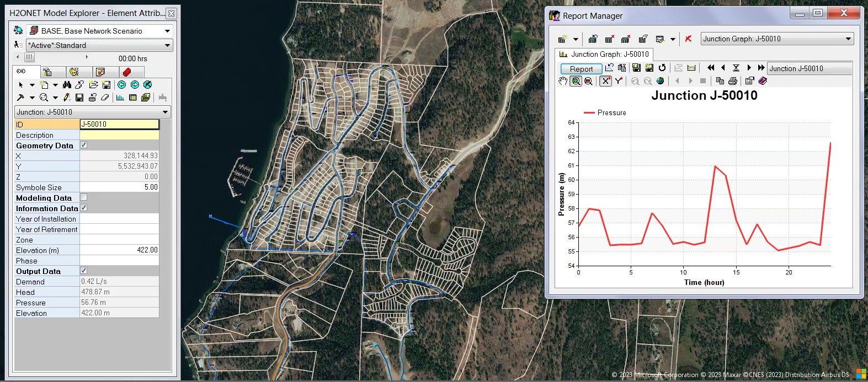Toggle the Output Data checkbox
This screenshot has height=382, width=868.
pyautogui.click(x=84, y=271)
